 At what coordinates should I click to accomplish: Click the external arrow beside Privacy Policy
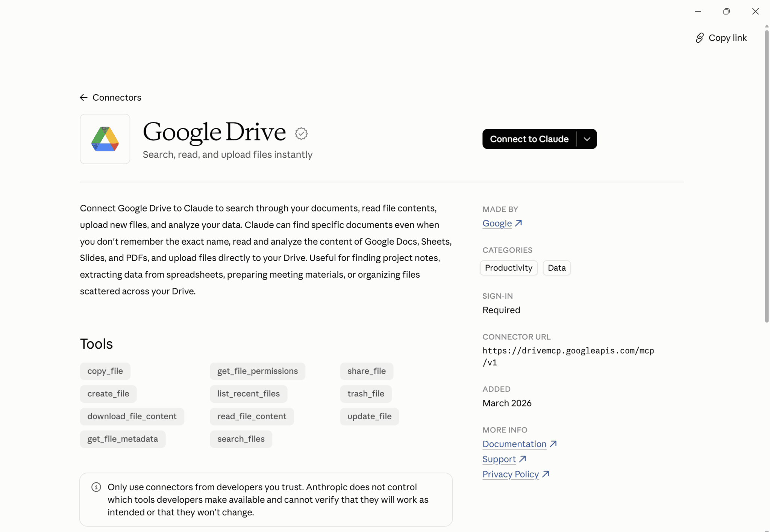[546, 474]
